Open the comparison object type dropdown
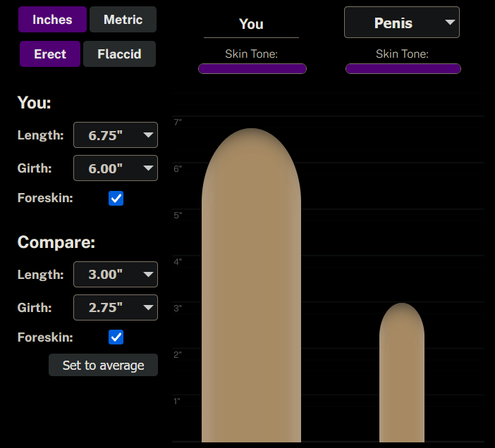Screen dimensions: 495x448 401,23
